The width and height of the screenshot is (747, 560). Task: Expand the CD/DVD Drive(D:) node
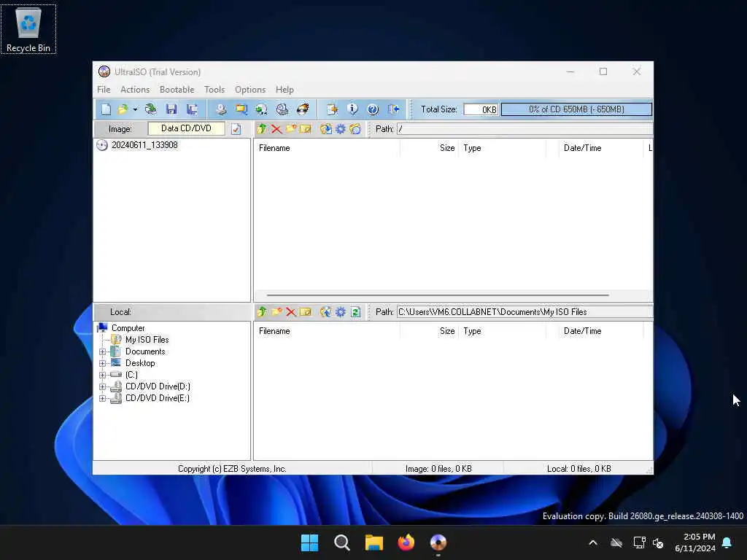(x=102, y=386)
